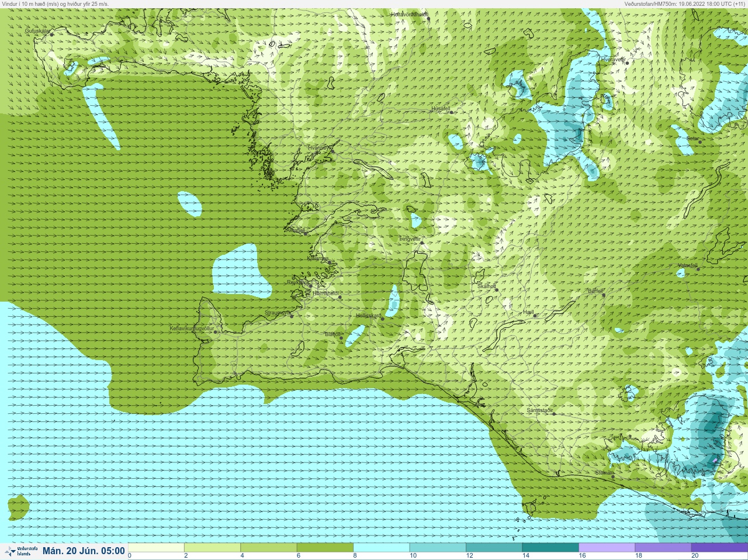Click the Straumsvík station label
The width and height of the screenshot is (748, 560).
pos(278,313)
